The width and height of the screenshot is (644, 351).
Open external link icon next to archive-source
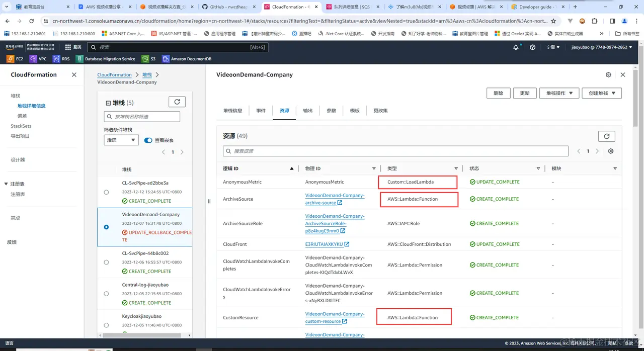[340, 203]
